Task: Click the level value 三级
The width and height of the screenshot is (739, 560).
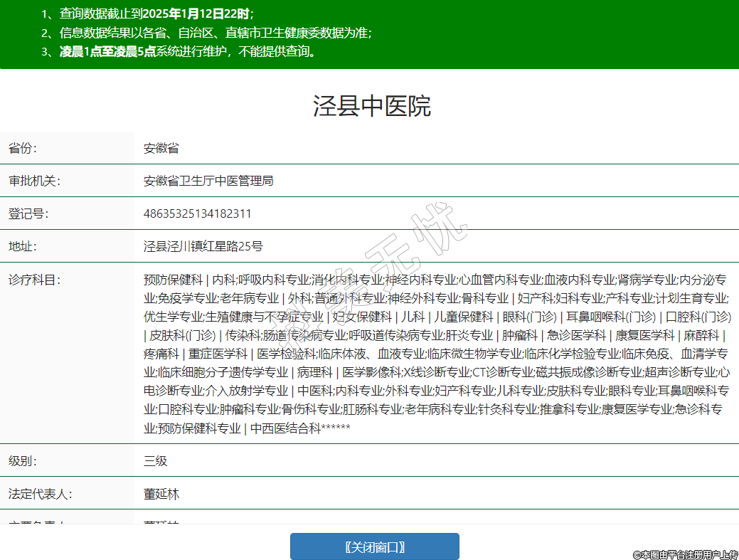Action: coord(155,460)
